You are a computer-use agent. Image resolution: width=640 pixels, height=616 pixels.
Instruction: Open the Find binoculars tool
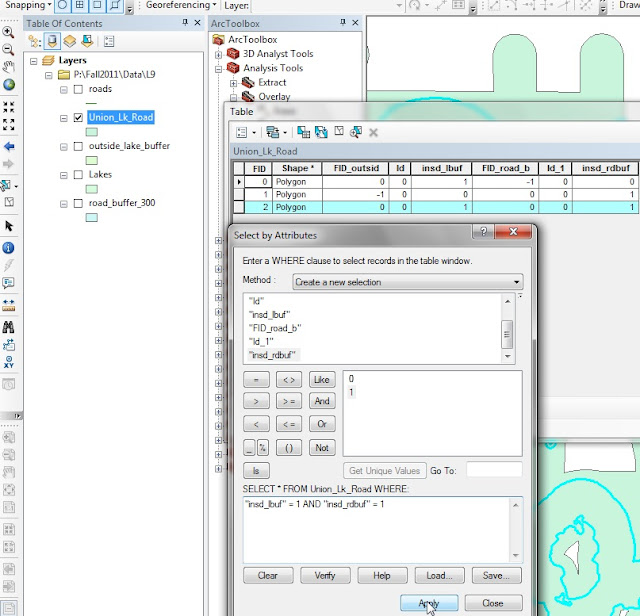8,327
